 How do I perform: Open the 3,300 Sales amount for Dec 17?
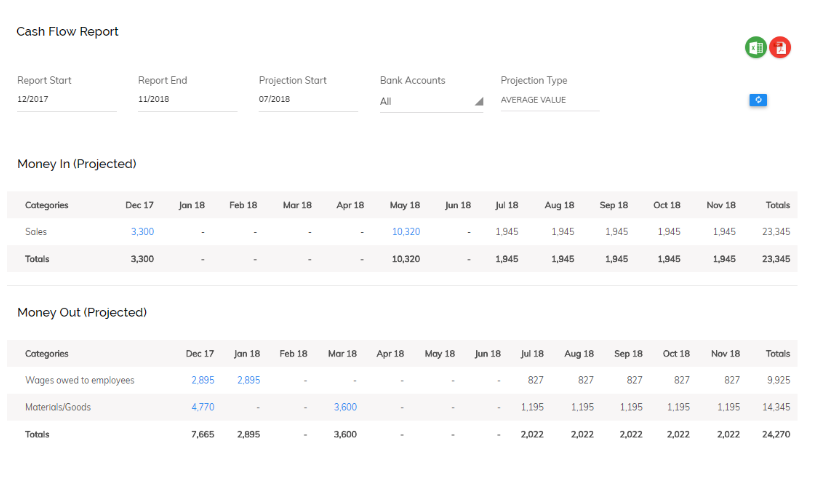tap(142, 232)
